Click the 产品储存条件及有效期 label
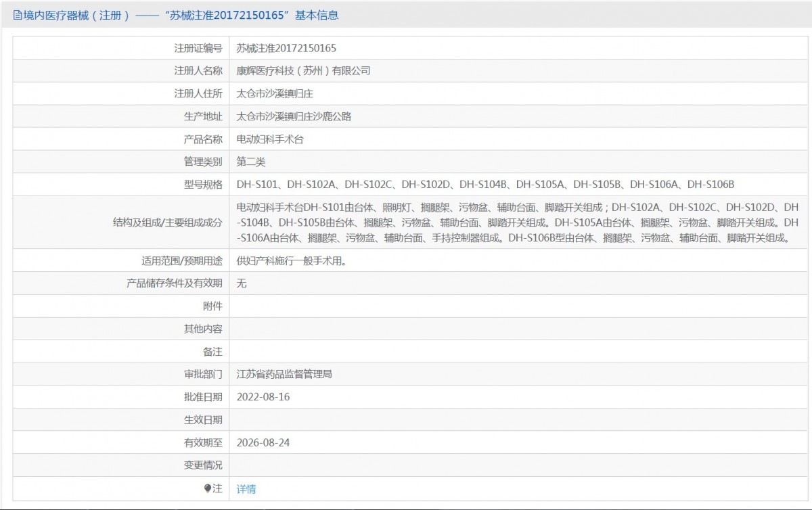The width and height of the screenshot is (812, 510). click(175, 283)
